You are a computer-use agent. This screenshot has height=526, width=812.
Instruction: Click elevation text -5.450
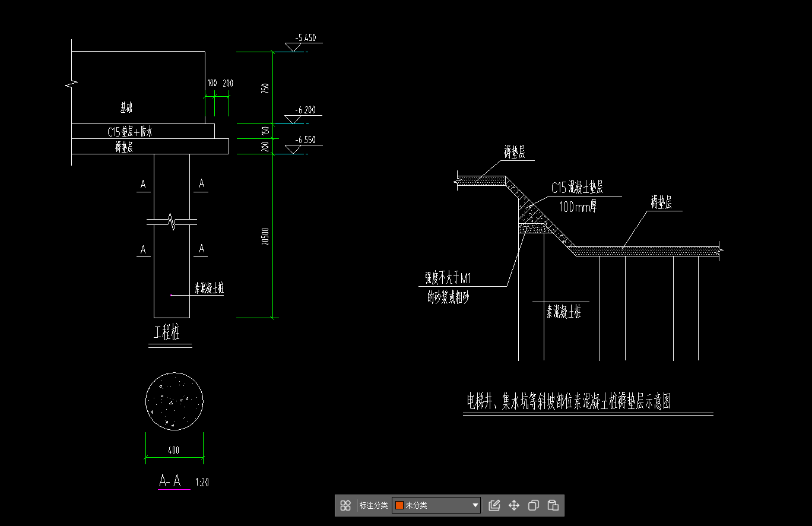pyautogui.click(x=306, y=38)
